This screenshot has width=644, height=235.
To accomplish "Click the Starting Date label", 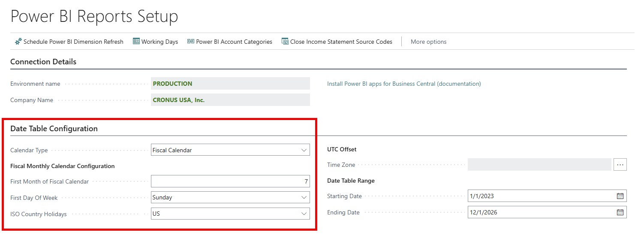I will (344, 196).
